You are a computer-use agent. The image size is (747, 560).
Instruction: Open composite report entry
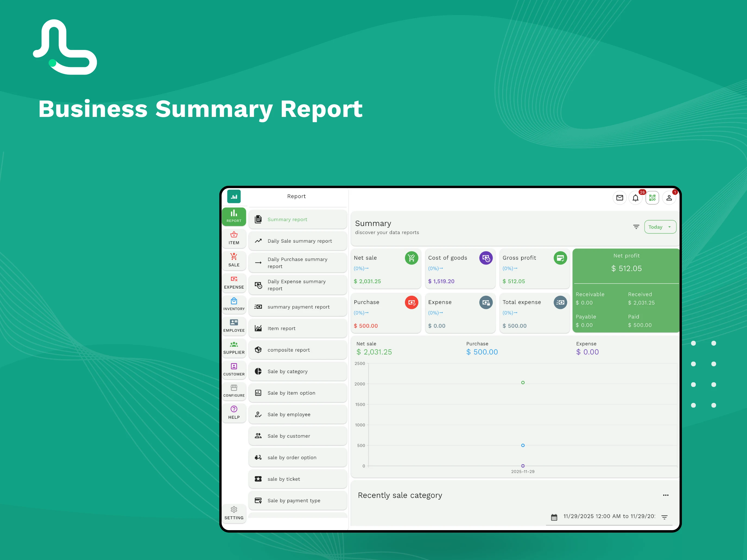click(x=297, y=350)
